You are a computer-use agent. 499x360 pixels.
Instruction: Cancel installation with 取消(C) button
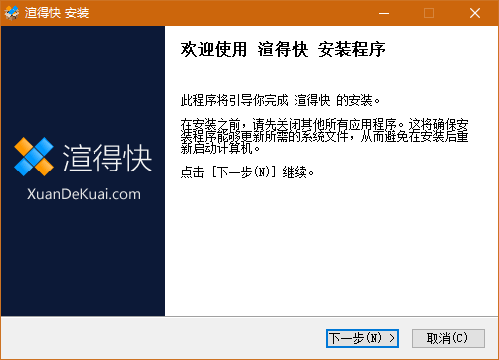[x=448, y=338]
